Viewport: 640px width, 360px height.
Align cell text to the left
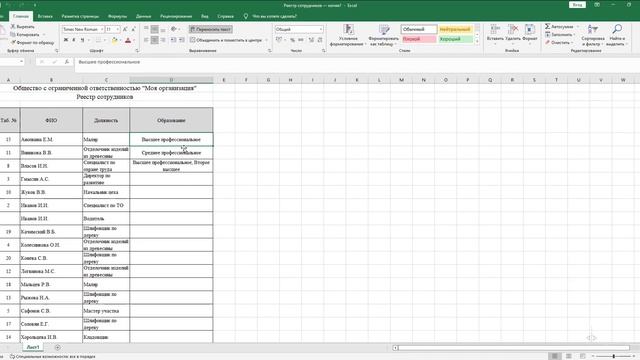pos(146,40)
